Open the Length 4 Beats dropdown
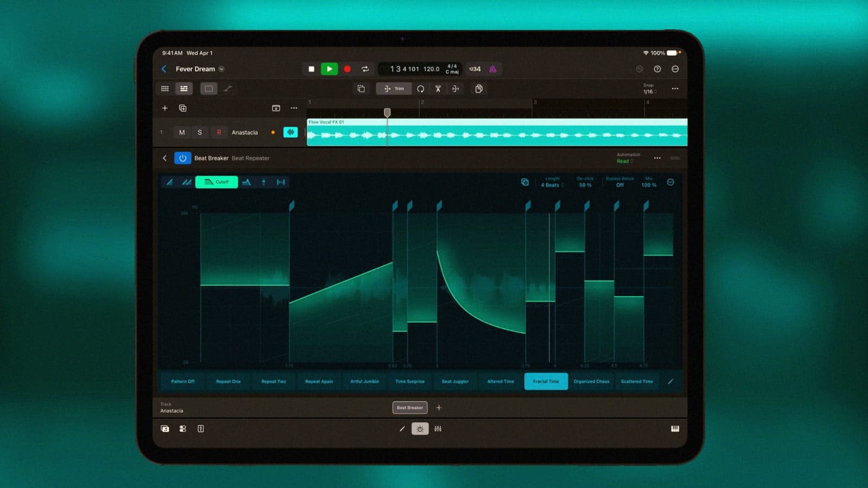The height and width of the screenshot is (488, 868). point(552,185)
